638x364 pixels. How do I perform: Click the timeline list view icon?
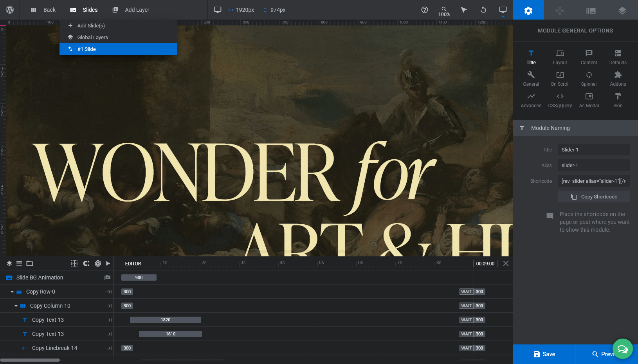pos(19,263)
